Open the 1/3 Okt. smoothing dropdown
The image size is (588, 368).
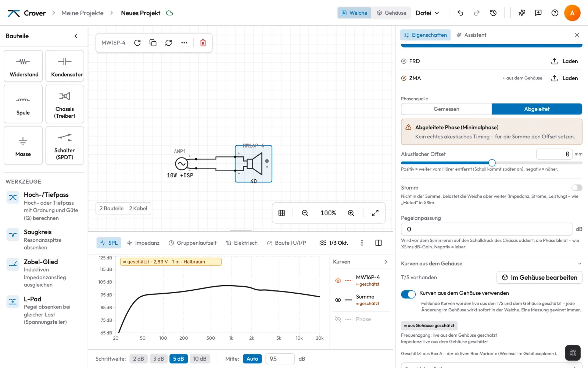coord(334,243)
